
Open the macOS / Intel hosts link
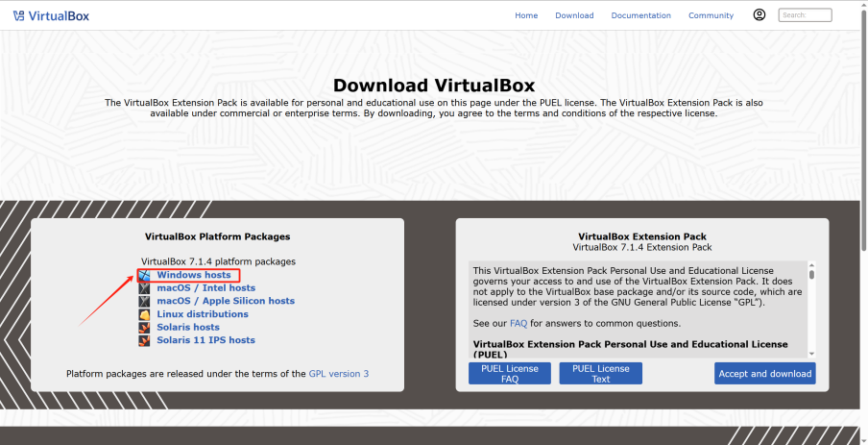(205, 288)
